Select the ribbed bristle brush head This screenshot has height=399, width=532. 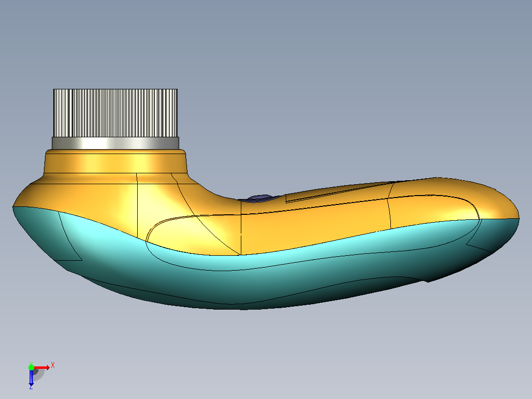pos(115,113)
